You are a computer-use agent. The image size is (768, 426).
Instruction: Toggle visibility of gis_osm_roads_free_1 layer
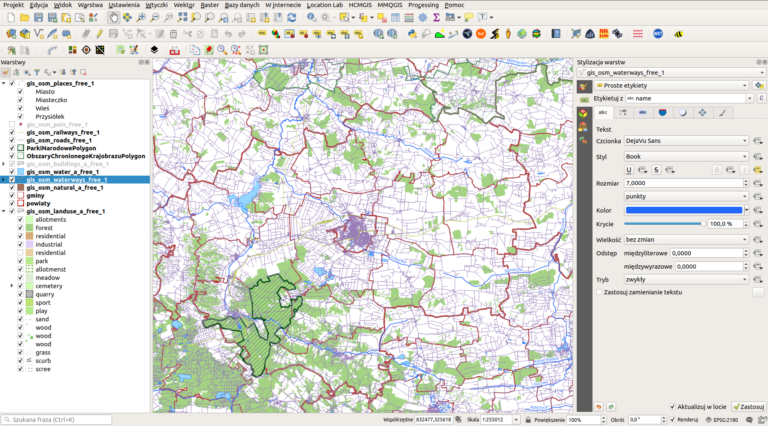click(12, 140)
